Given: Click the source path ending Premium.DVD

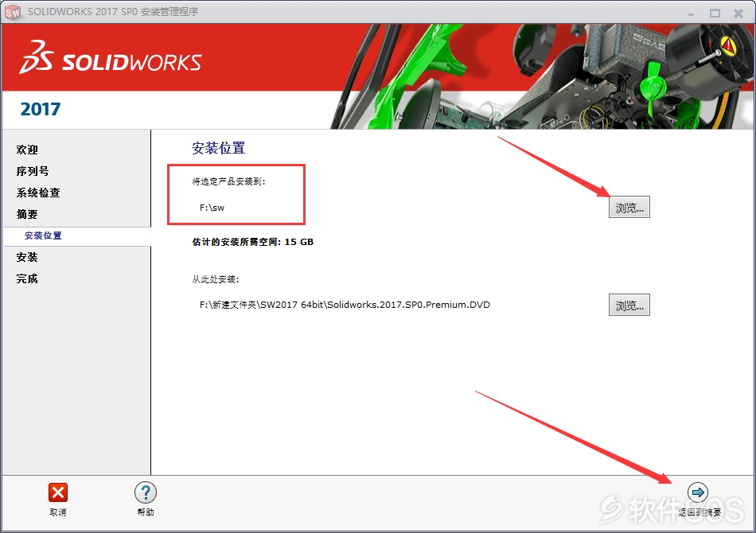Looking at the screenshot, I should click(x=345, y=305).
